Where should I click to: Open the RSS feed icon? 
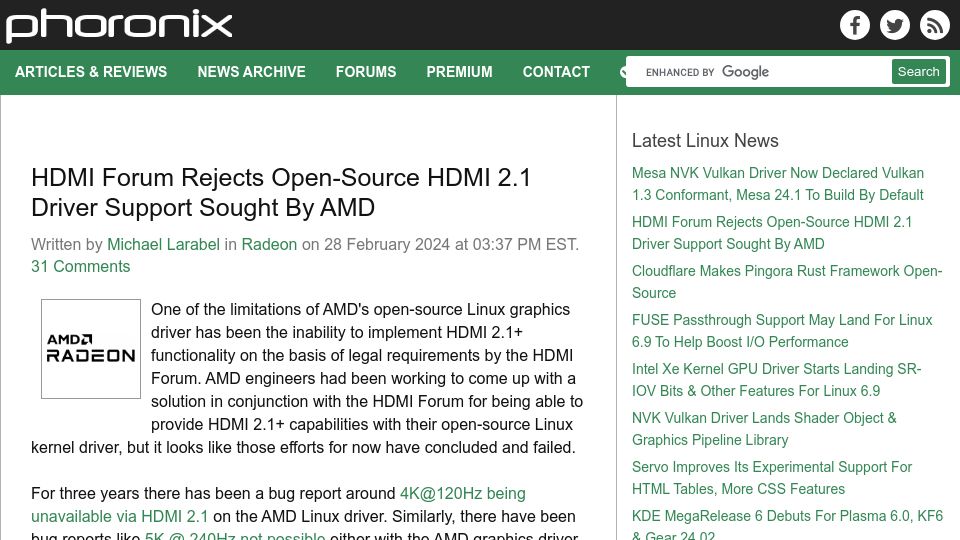click(934, 25)
